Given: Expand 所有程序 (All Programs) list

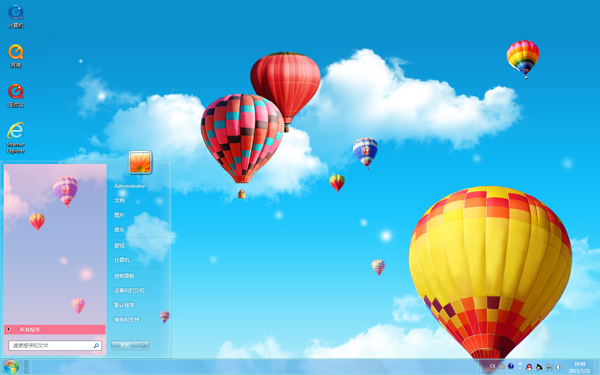Looking at the screenshot, I should [x=55, y=329].
